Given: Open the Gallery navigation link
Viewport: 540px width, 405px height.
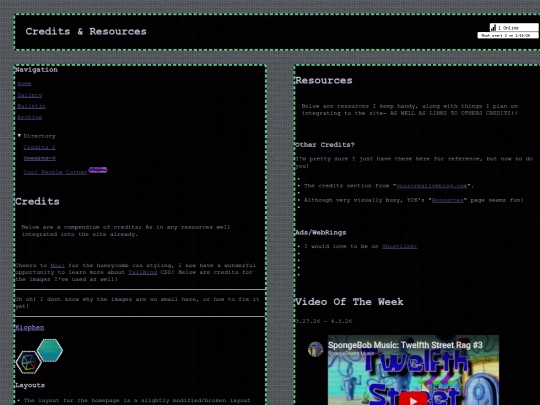Looking at the screenshot, I should tap(30, 95).
